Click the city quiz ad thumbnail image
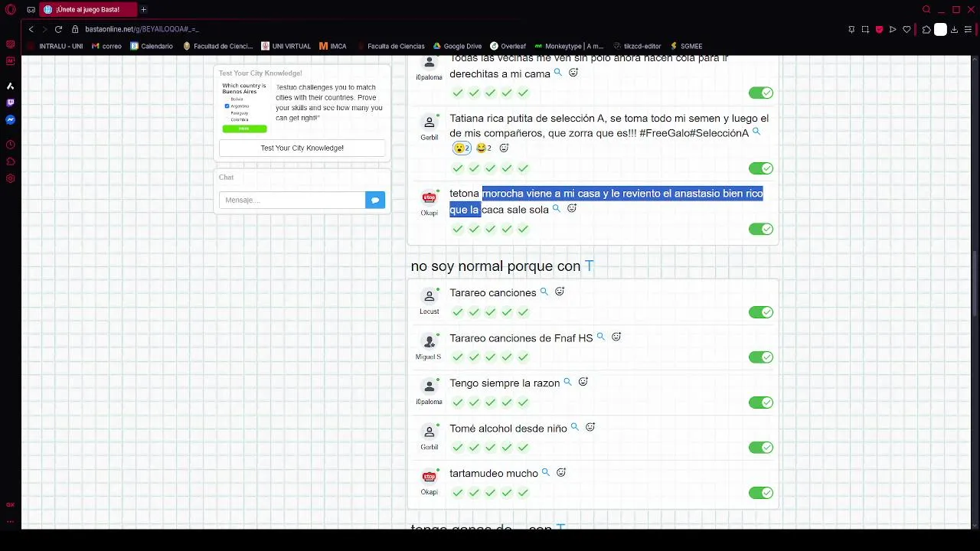This screenshot has height=551, width=980. pyautogui.click(x=244, y=106)
